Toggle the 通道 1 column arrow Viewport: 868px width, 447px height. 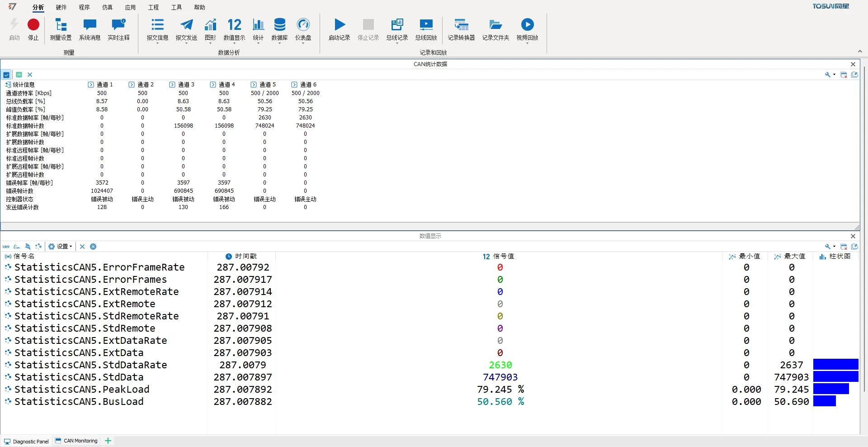(91, 85)
